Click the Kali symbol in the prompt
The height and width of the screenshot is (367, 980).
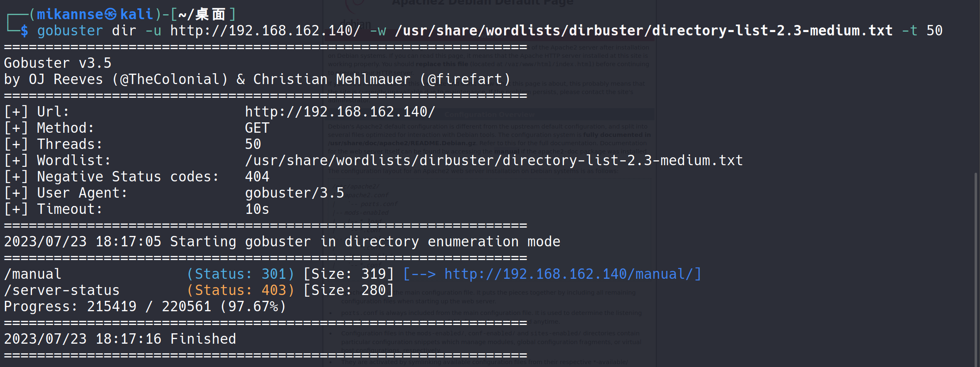[110, 15]
